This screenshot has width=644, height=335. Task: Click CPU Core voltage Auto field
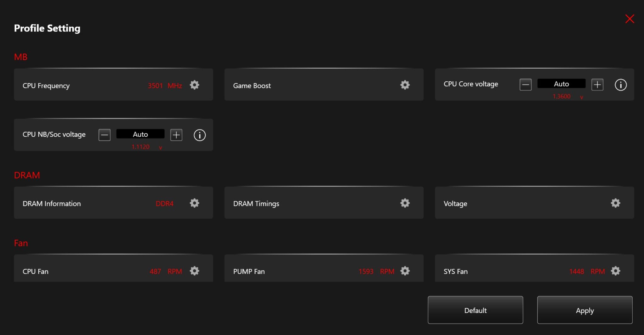click(x=561, y=84)
